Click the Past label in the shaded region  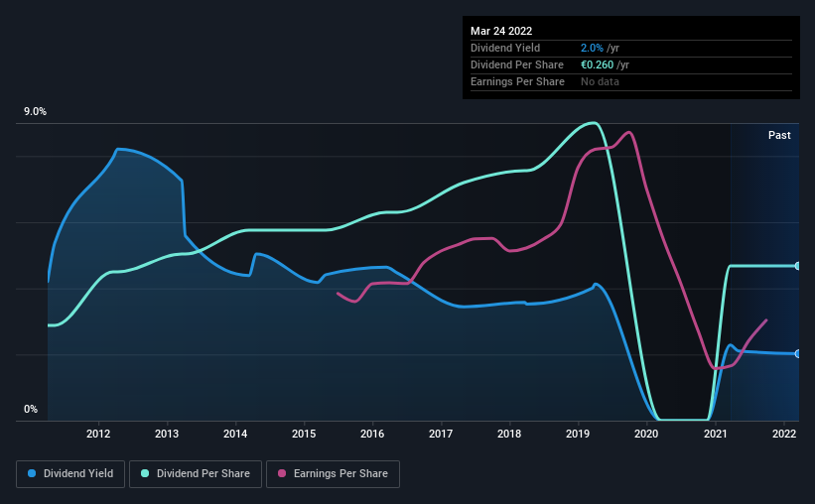click(x=779, y=135)
